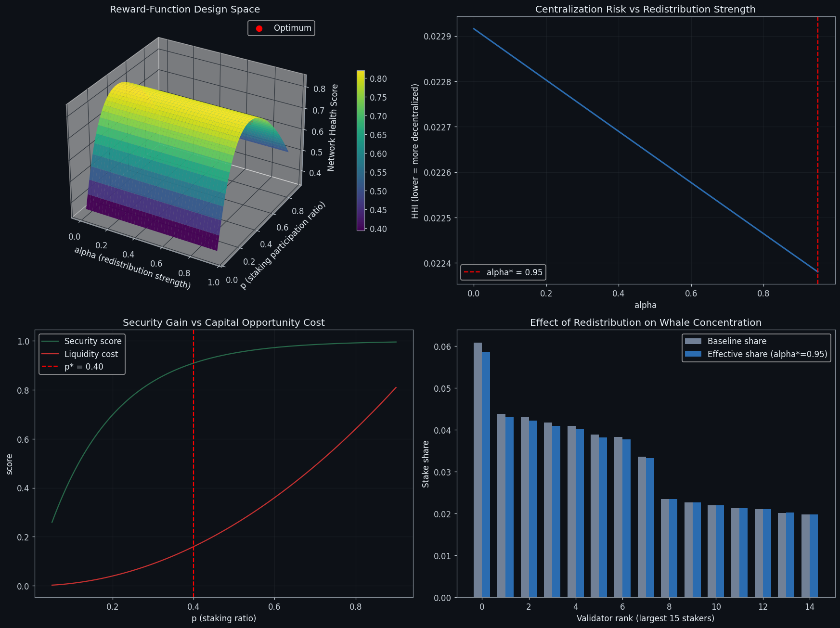Viewport: 840px width, 628px height.
Task: Click the Security score legend entry
Action: point(82,341)
